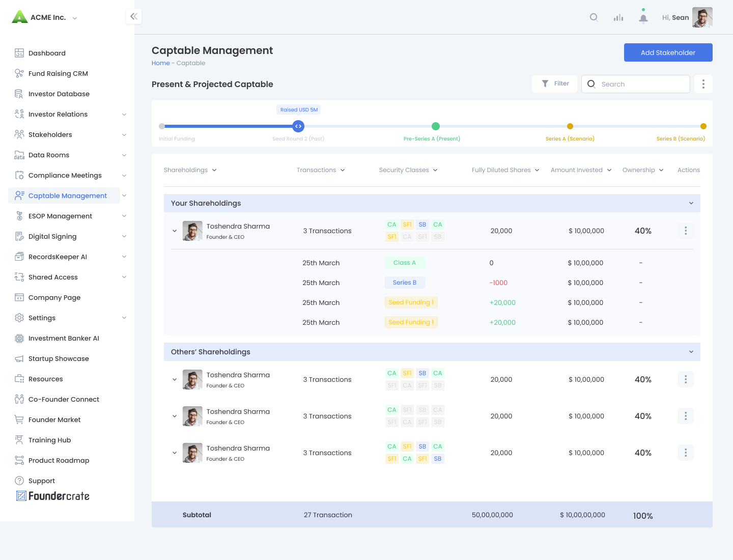Click the Fund Raising CRM icon

point(19,73)
